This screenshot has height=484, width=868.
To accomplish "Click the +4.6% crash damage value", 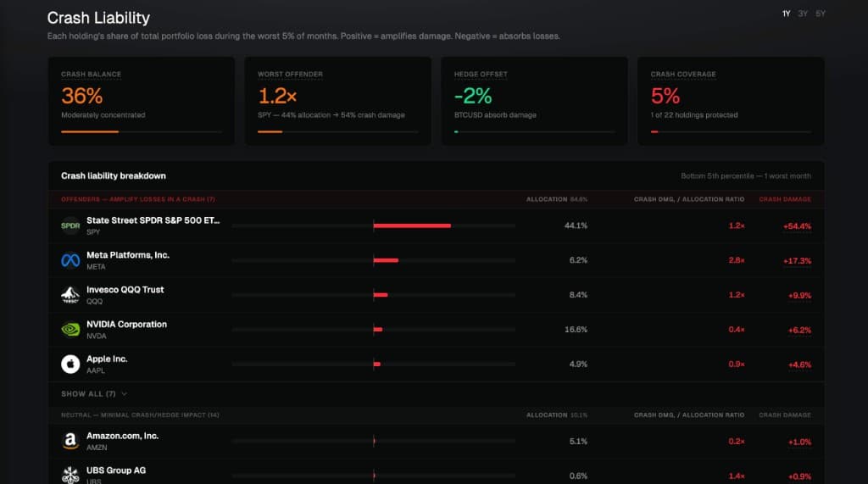I will (x=799, y=365).
